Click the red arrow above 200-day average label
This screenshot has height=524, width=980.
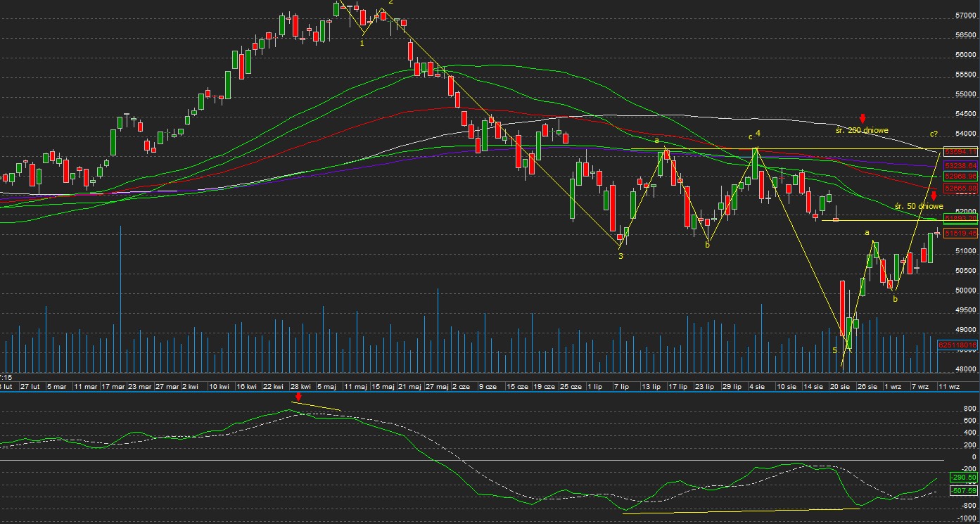pyautogui.click(x=863, y=118)
